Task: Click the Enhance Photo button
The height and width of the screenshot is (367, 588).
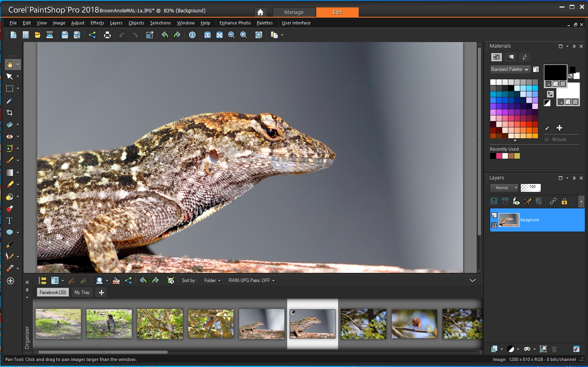Action: [x=235, y=23]
